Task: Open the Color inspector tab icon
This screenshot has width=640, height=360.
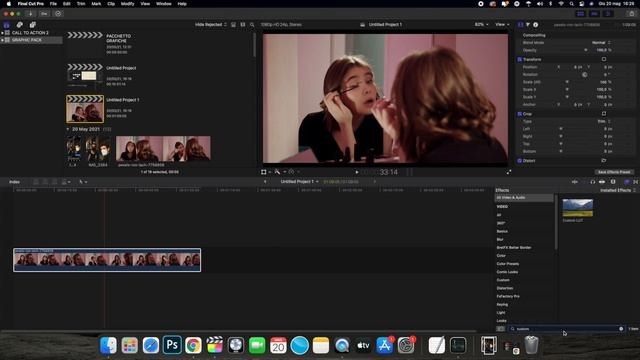Action: click(x=528, y=25)
